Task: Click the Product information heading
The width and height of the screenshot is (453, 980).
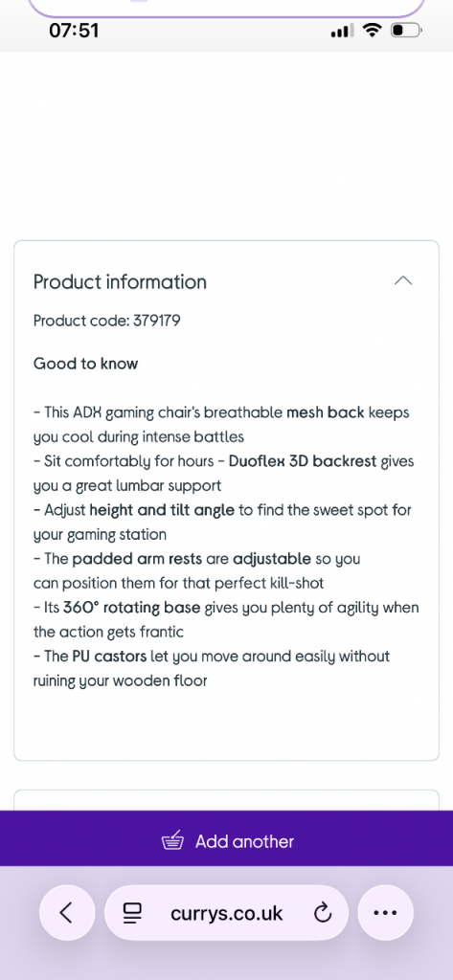Action: 120,282
